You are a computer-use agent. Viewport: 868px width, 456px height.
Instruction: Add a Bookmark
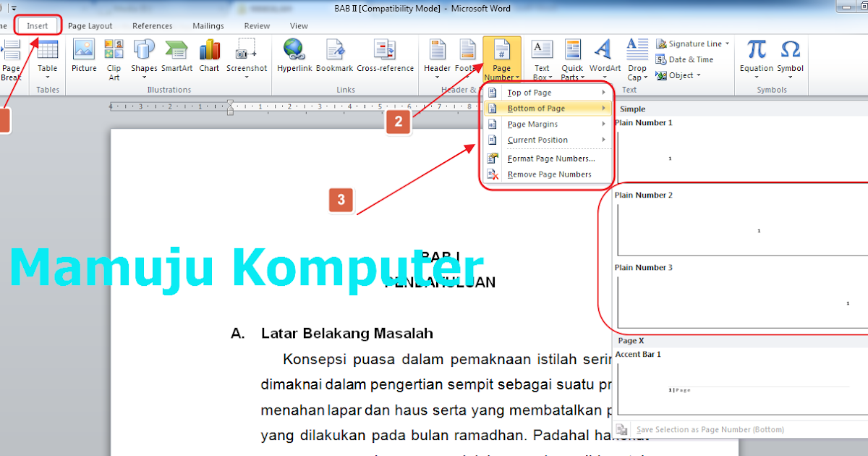334,56
